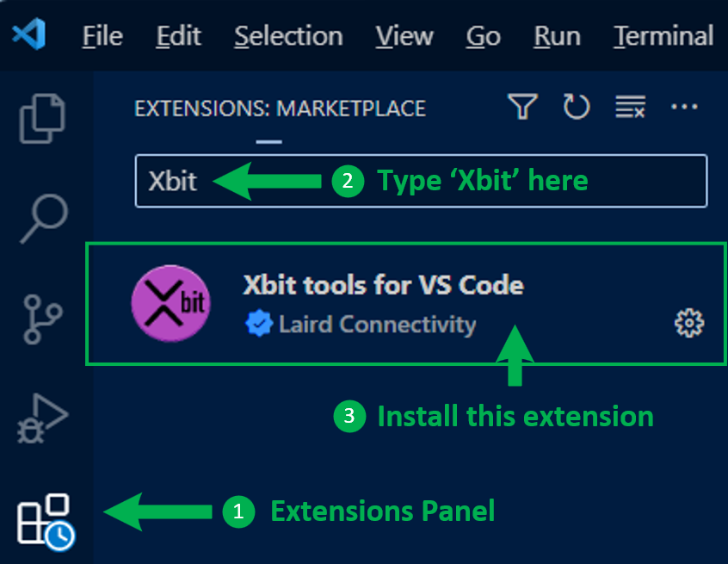Click the VS Code logo icon

[29, 35]
